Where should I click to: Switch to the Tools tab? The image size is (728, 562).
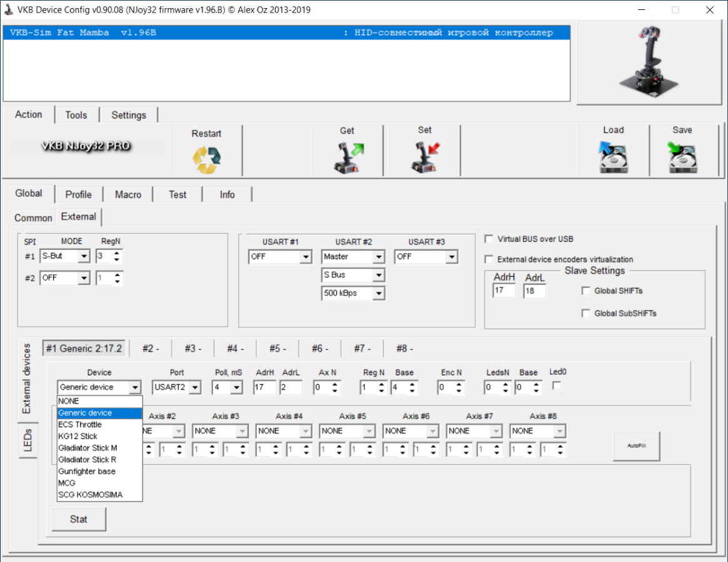[76, 115]
